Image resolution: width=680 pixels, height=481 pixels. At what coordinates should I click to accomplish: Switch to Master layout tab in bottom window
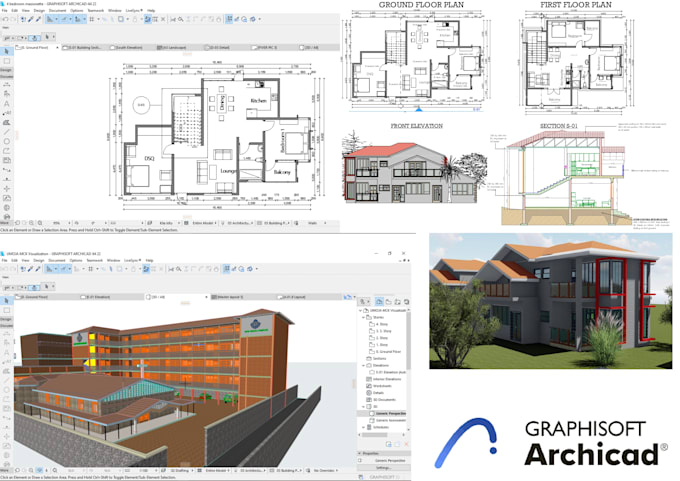click(x=230, y=297)
